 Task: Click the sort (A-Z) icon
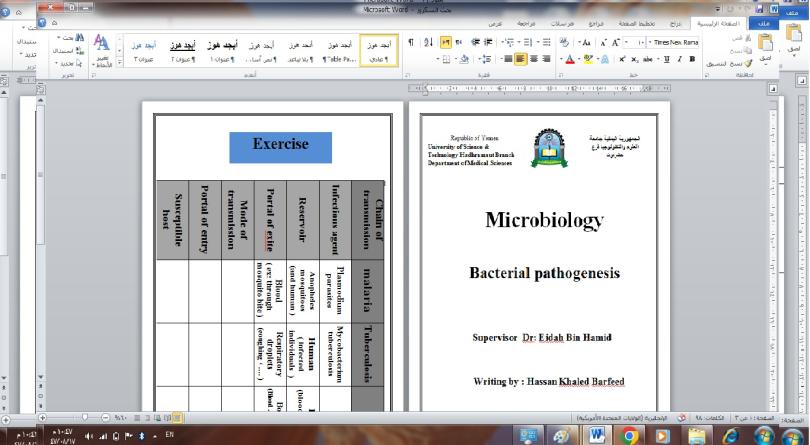tap(430, 43)
